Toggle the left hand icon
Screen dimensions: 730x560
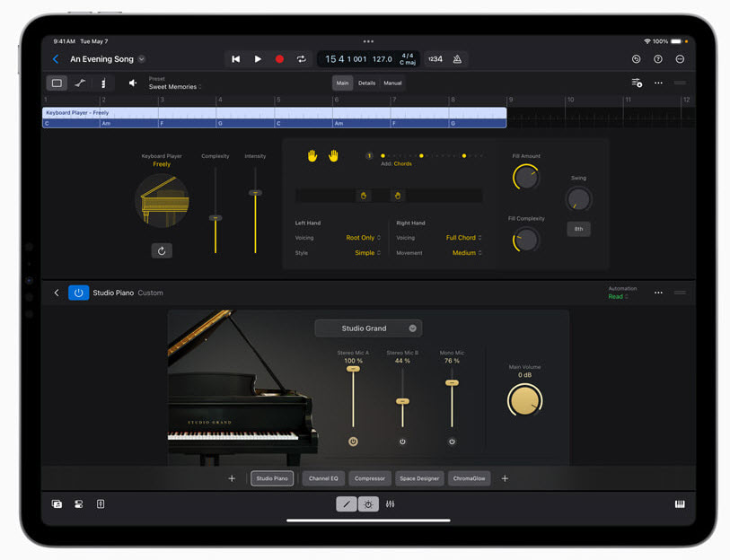[312, 156]
